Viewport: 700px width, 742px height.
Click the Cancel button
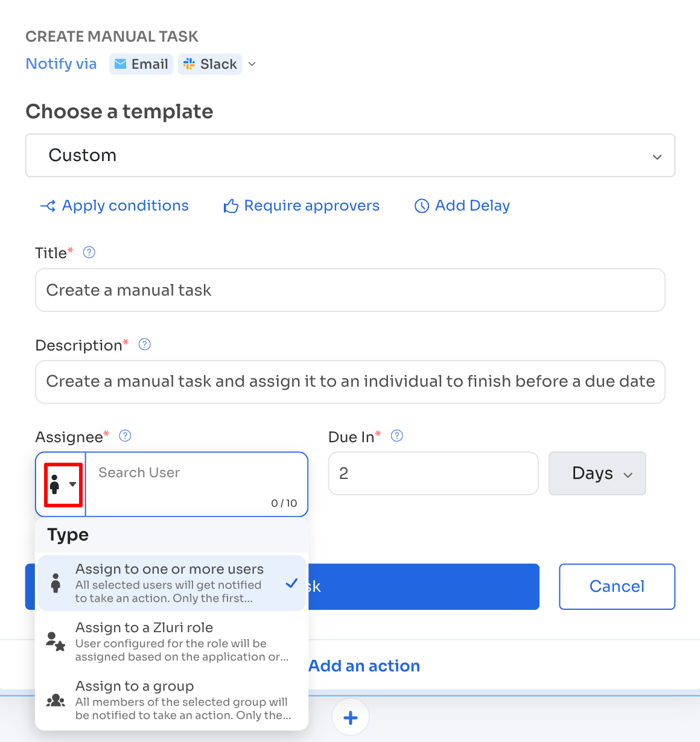click(617, 586)
